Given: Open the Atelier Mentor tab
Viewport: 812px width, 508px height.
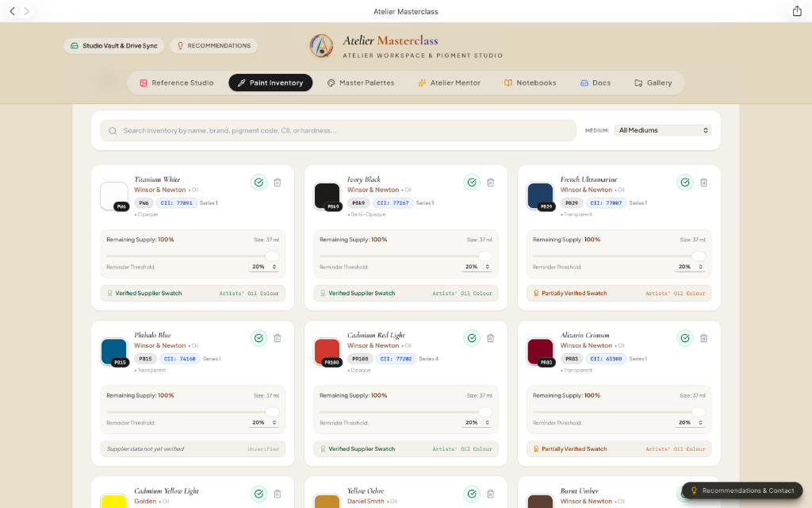Looking at the screenshot, I should tap(449, 83).
